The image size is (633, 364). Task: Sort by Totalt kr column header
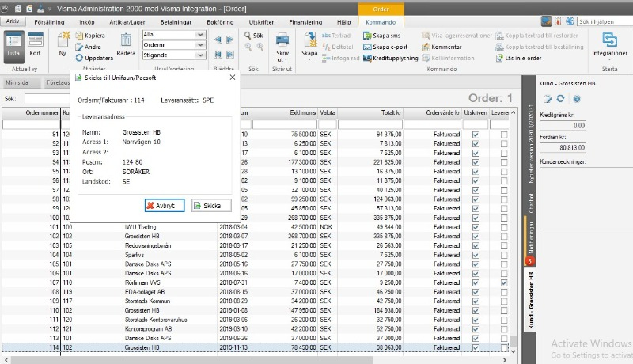pos(370,112)
